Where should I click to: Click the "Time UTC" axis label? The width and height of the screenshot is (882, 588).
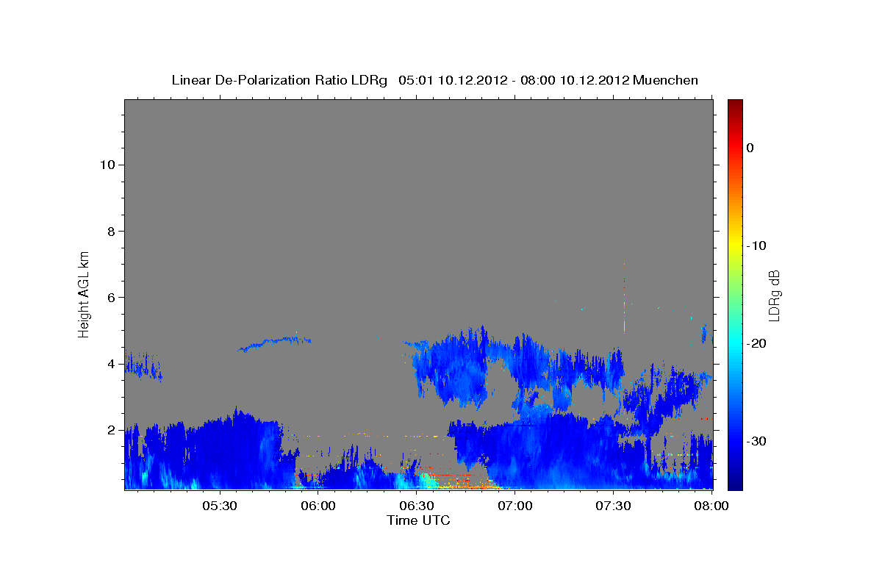coord(418,520)
